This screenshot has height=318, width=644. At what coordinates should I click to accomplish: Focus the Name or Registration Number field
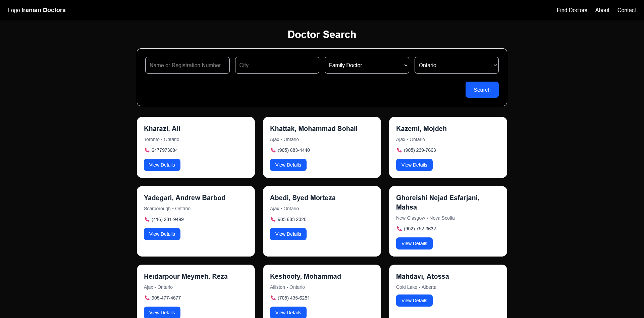(187, 65)
